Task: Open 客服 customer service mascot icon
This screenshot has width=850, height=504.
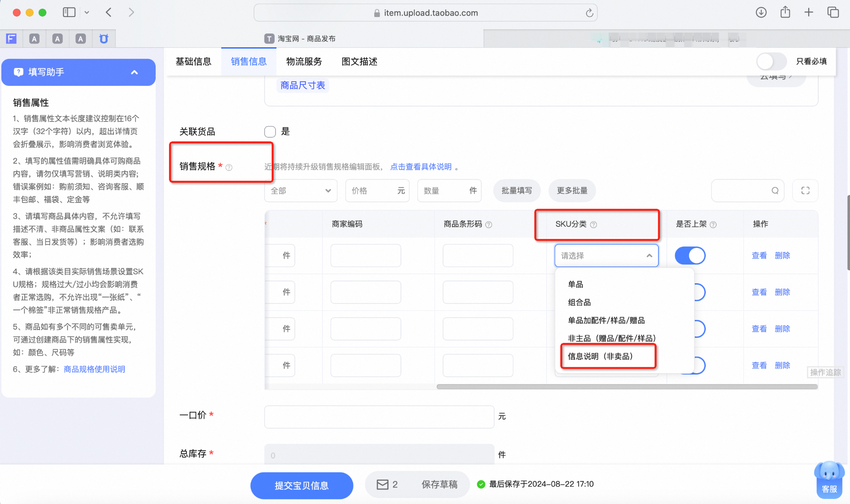Action: coord(829,479)
